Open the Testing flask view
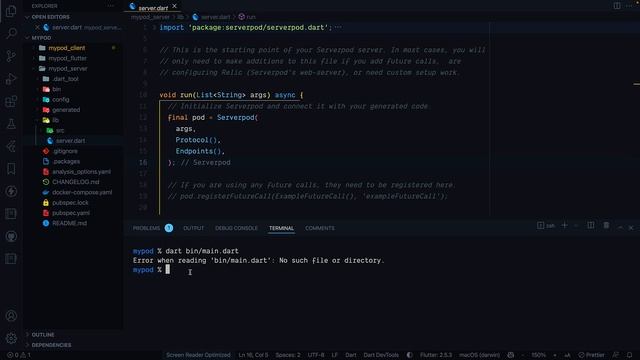 point(11,124)
